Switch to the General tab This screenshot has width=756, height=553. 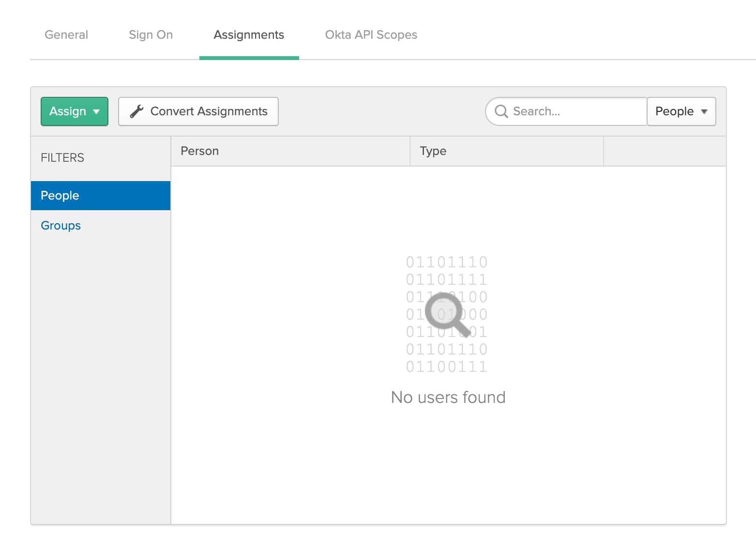tap(66, 35)
